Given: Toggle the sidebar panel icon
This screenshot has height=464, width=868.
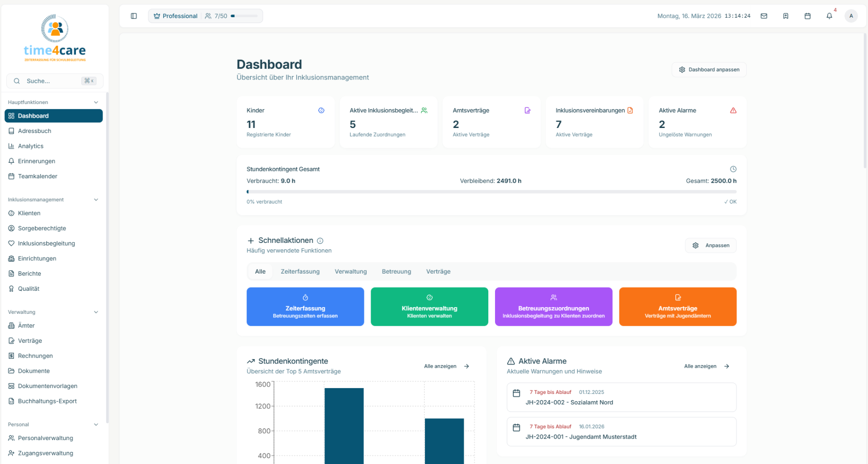Looking at the screenshot, I should (134, 16).
